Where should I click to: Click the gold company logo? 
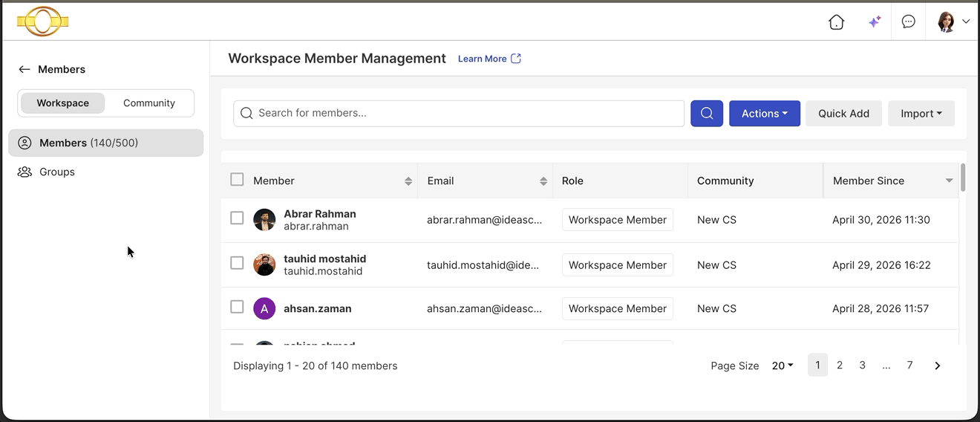[43, 22]
